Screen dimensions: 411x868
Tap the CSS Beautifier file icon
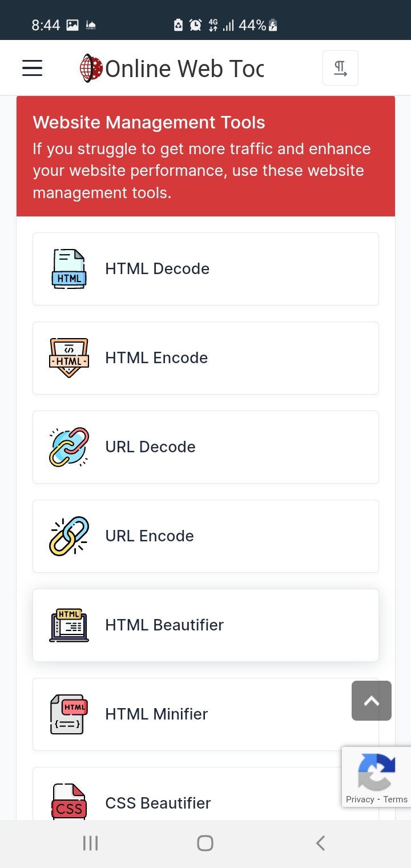point(69,802)
